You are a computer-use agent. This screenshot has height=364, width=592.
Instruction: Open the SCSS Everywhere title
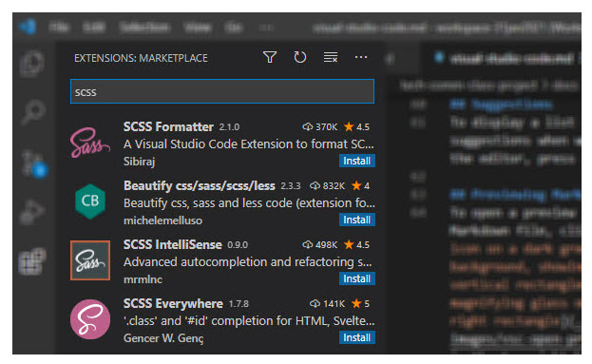click(x=173, y=303)
